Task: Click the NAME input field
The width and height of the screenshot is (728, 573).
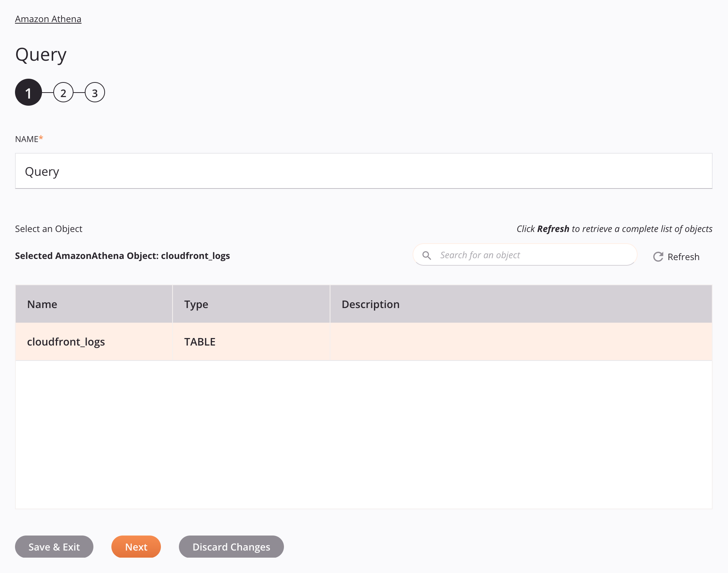Action: [363, 171]
